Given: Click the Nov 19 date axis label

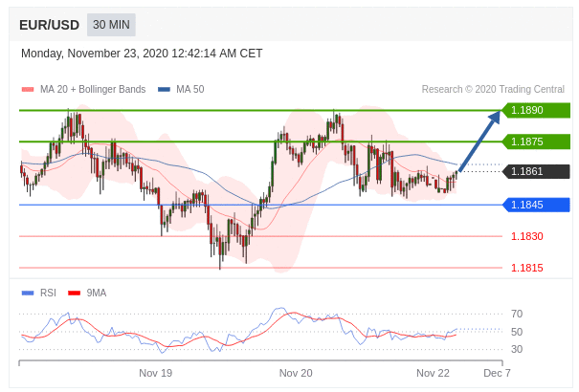Looking at the screenshot, I should (x=155, y=373).
